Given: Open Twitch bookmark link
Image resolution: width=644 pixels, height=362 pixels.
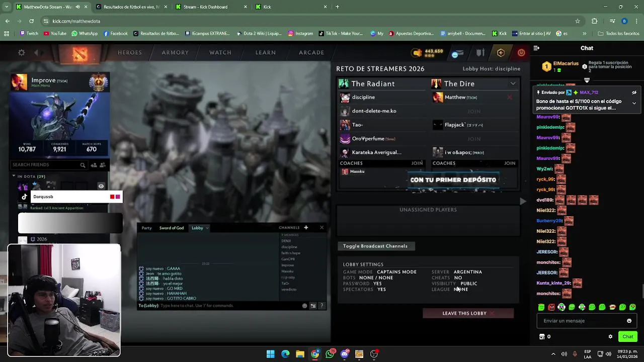Looking at the screenshot, I should pos(29,34).
